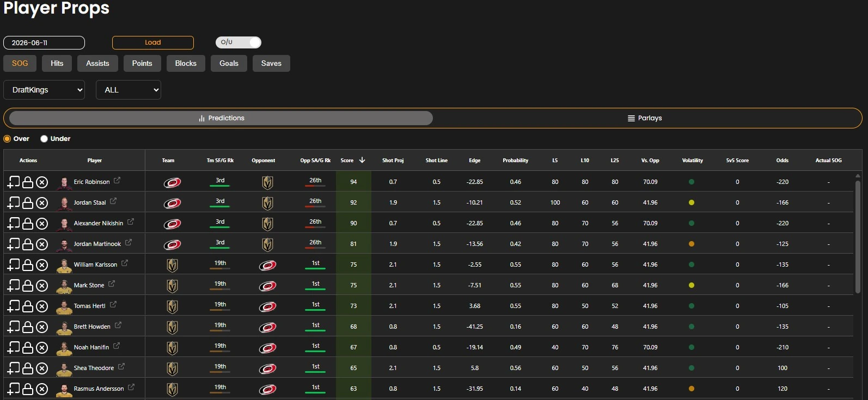
Task: Open the DraftKings sportsbook dropdown
Action: point(44,90)
